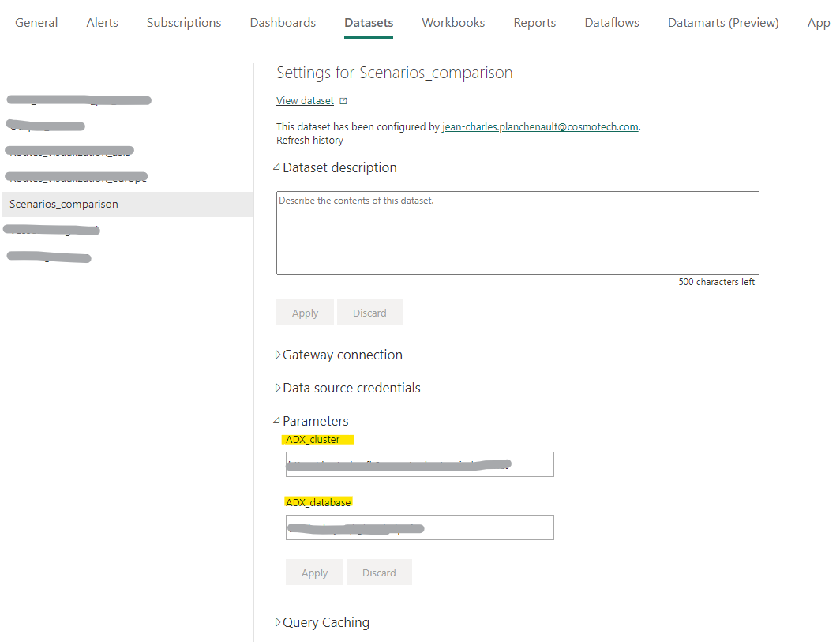Click into the ADX_cluster parameter field
Screen dimensions: 840x642
[419, 464]
